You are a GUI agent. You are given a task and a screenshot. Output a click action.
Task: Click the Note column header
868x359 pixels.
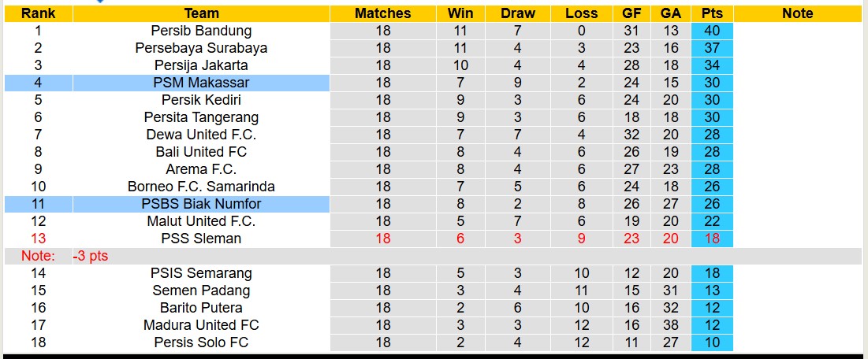coord(797,13)
